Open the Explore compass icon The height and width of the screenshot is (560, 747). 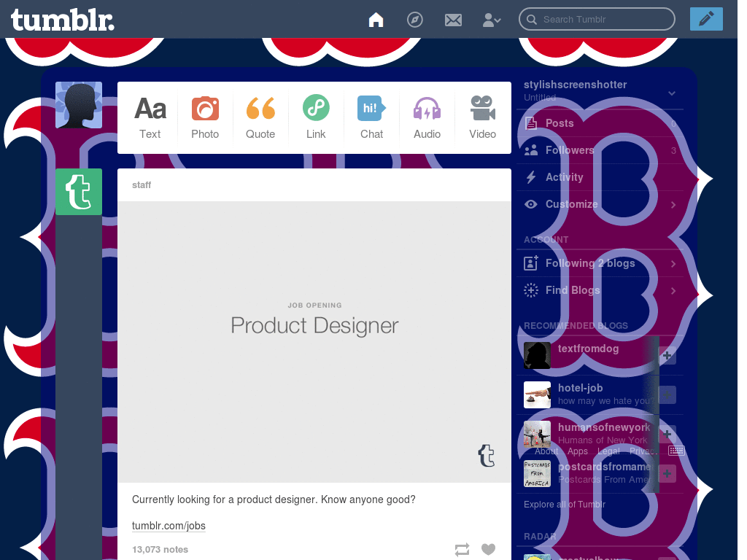(414, 20)
